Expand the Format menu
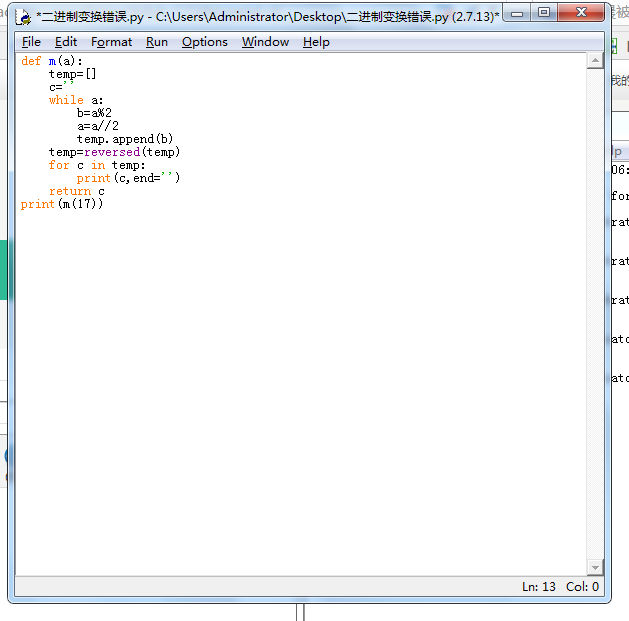 click(x=111, y=42)
